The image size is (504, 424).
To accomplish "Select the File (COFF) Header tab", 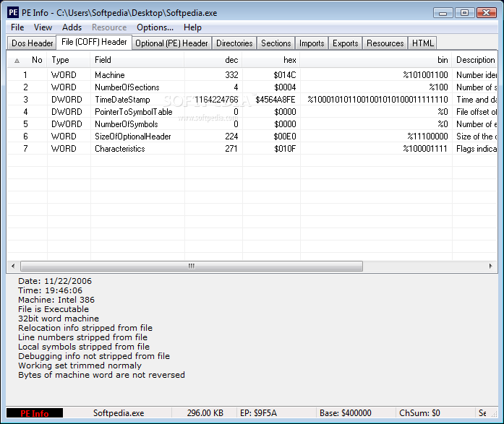I will 94,42.
